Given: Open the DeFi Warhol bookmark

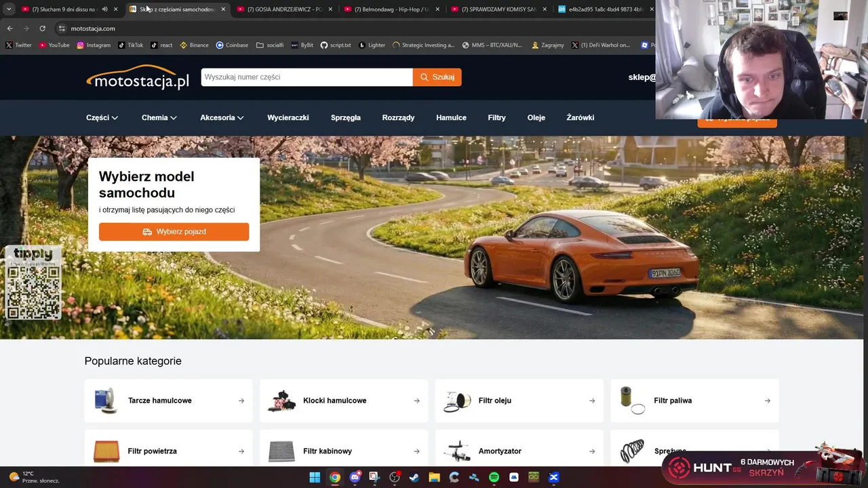Looking at the screenshot, I should [x=601, y=45].
